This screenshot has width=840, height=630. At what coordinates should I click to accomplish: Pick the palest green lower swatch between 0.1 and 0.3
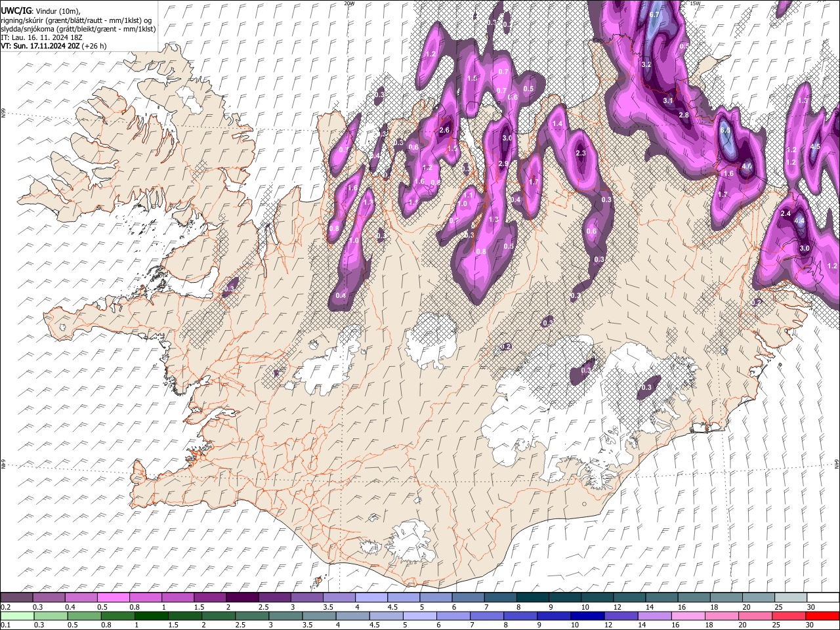(x=16, y=616)
